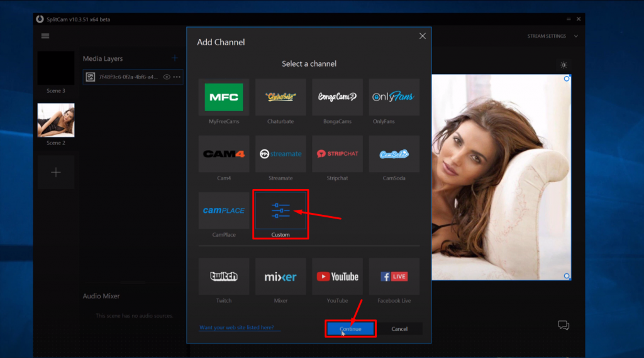
Task: Select the Streamate channel logo
Action: pos(280,154)
